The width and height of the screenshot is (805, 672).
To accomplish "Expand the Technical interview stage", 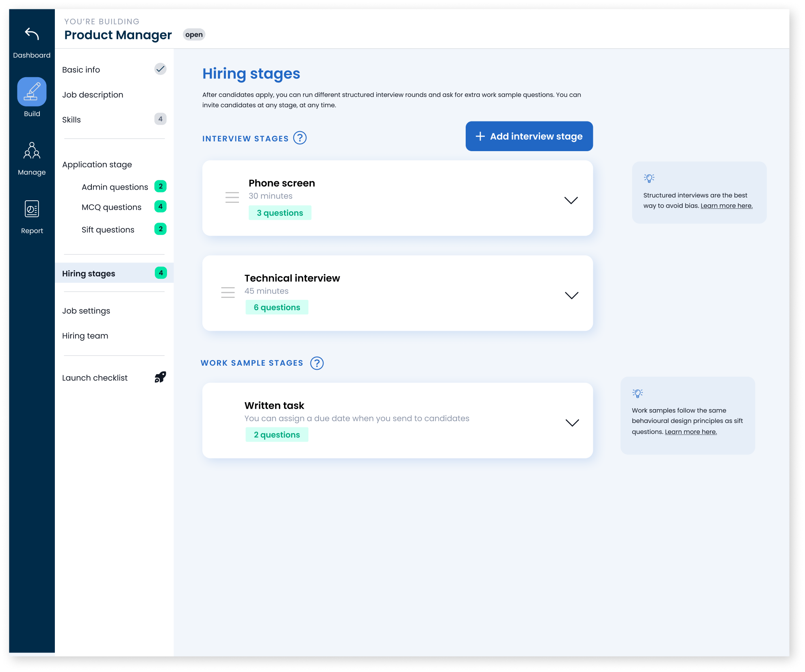I will (x=571, y=295).
